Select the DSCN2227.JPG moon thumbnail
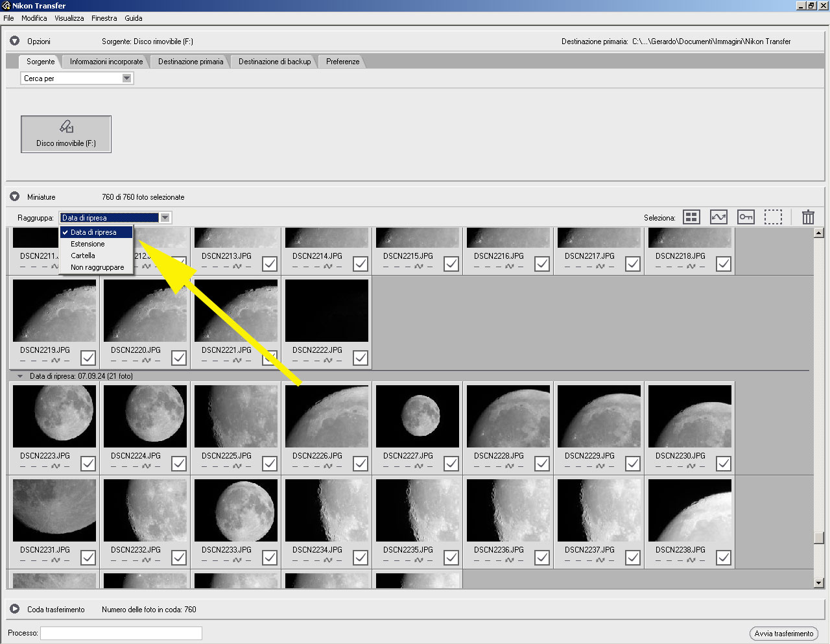Viewport: 830px width, 644px height. pos(418,416)
